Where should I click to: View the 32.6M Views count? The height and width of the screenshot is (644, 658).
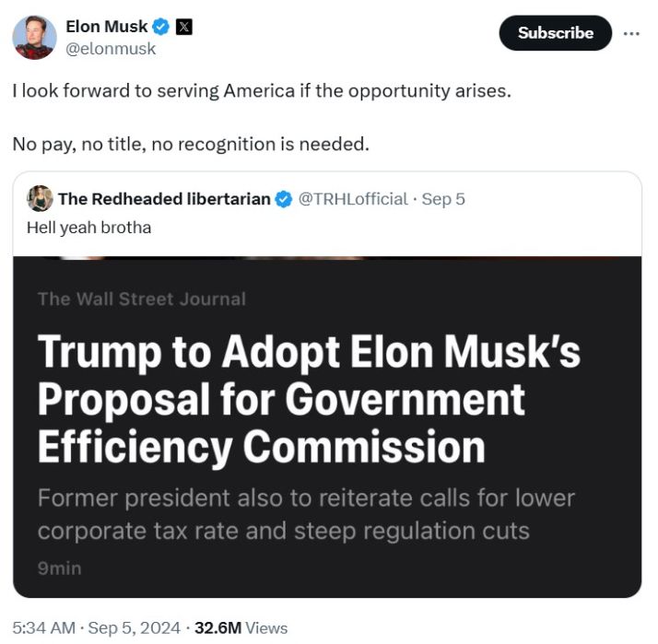tap(241, 628)
